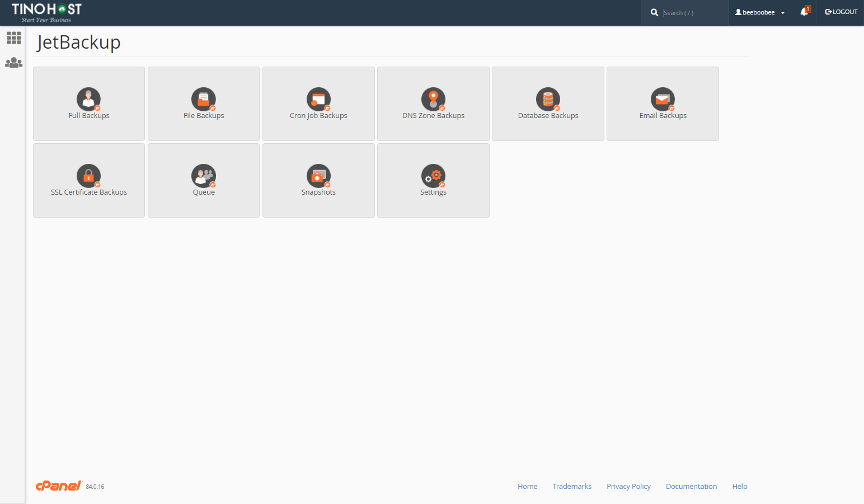Viewport: 864px width, 504px height.
Task: Click the 84.0.16 version text
Action: 95,487
